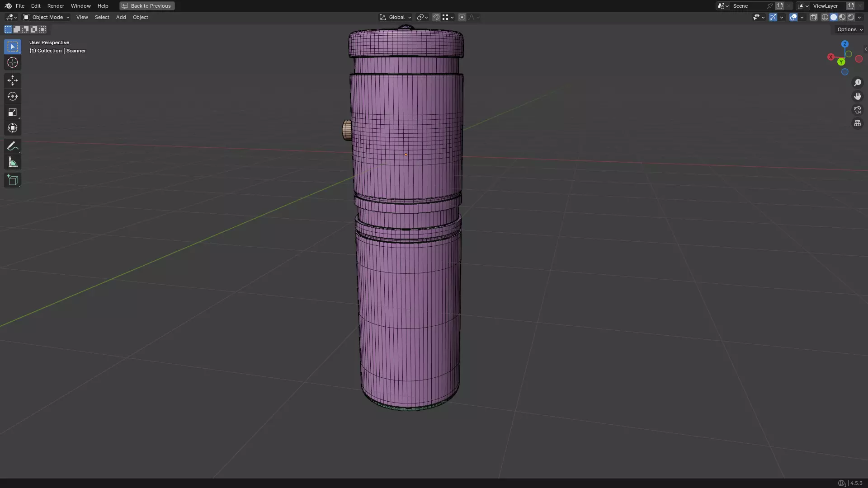Switch to wireframe viewport shading

click(825, 17)
